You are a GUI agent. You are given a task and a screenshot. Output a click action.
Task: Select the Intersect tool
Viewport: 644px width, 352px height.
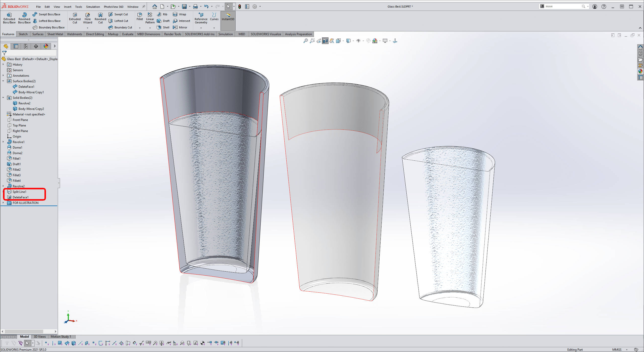(182, 21)
